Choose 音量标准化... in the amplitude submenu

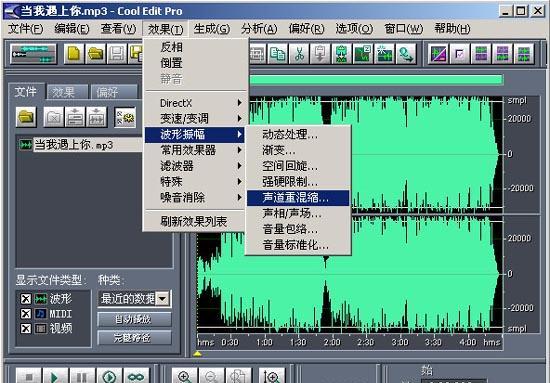click(x=298, y=245)
